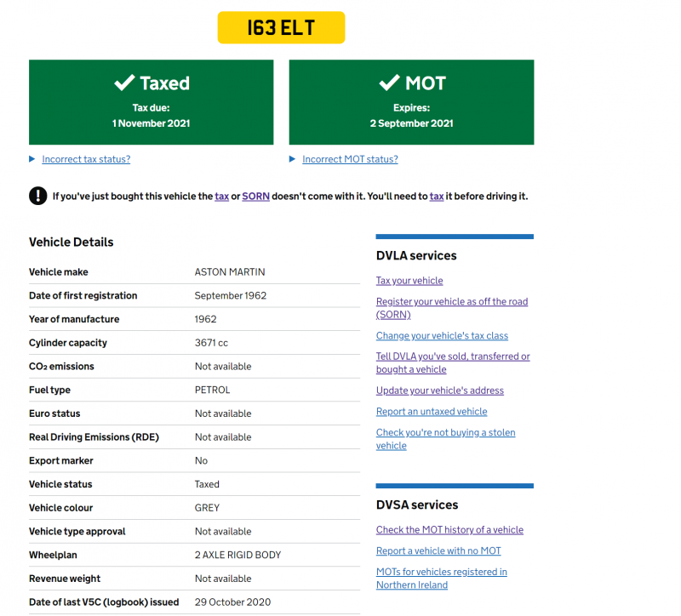Select the '2 AXLE RIGID BODY' wheelplan value
This screenshot has height=616, width=681.
coord(238,555)
